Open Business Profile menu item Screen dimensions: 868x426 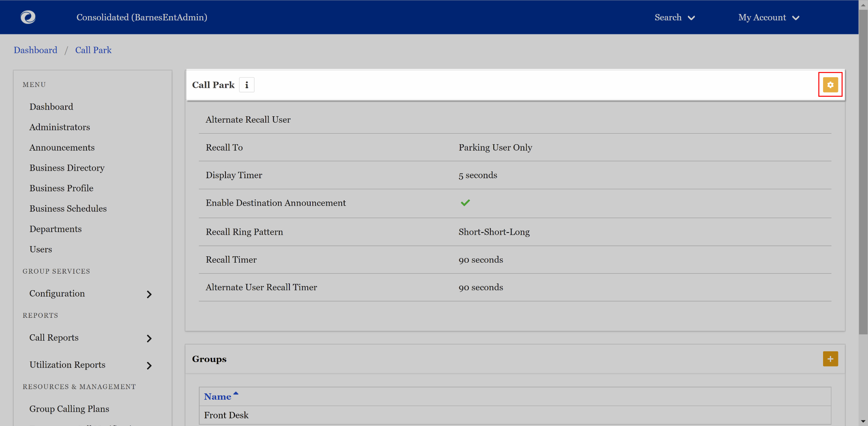click(x=61, y=188)
